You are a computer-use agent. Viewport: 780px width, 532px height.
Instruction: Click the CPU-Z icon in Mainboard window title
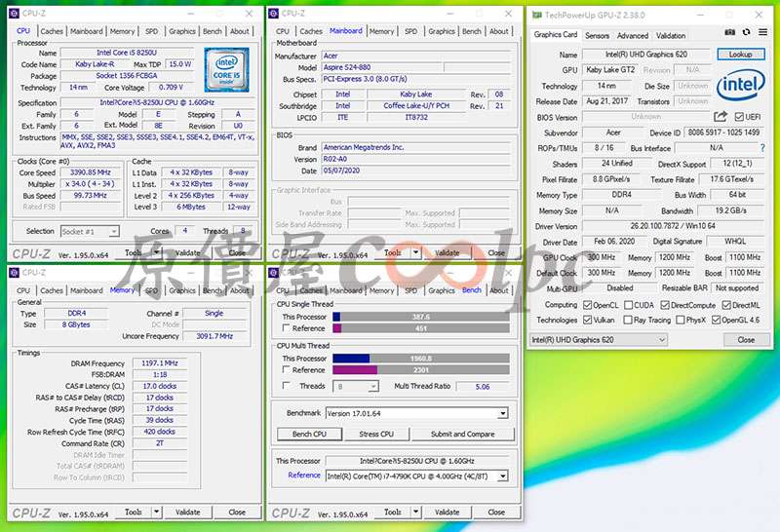[274, 14]
